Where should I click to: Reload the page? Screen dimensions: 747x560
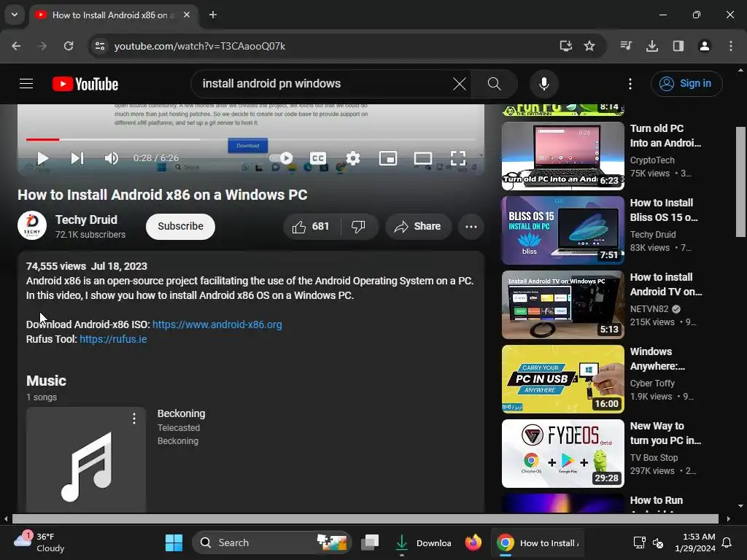pyautogui.click(x=69, y=46)
